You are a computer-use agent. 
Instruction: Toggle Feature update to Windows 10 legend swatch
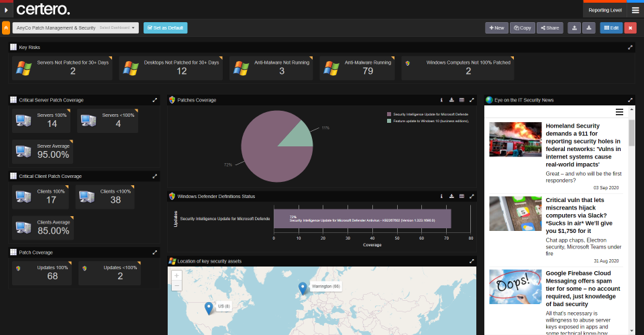click(x=389, y=121)
